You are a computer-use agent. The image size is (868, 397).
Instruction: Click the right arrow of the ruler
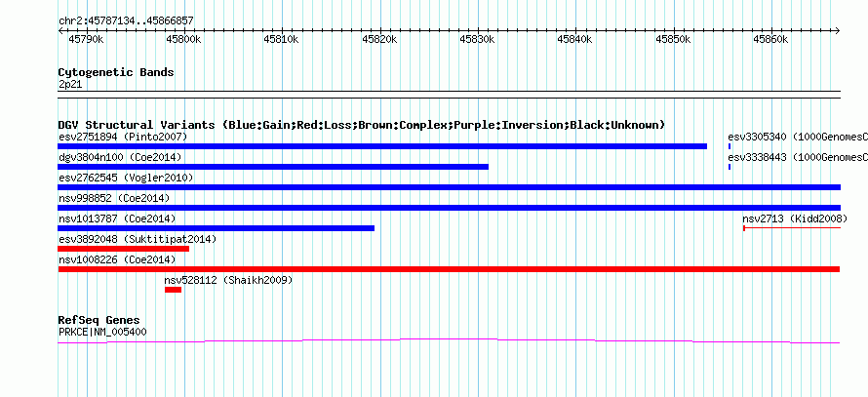pos(837,31)
